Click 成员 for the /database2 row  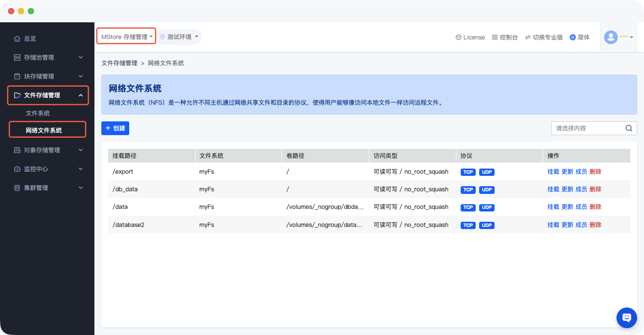click(581, 225)
